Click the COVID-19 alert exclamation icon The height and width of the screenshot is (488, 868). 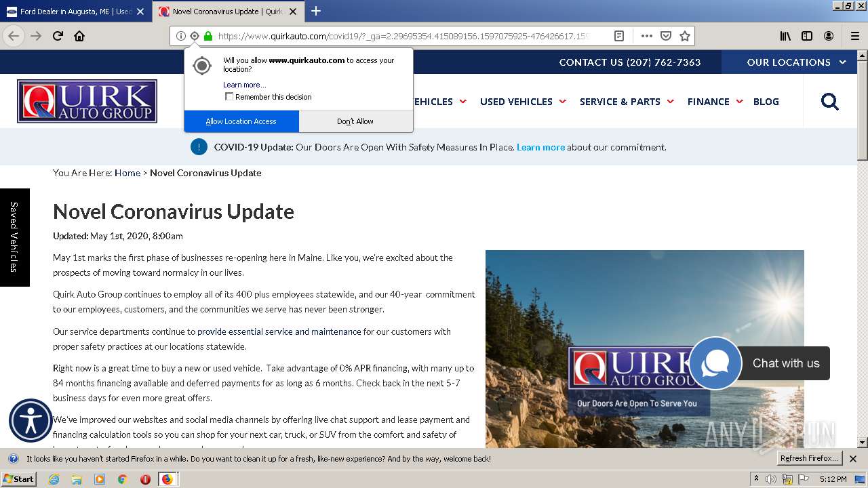(x=199, y=147)
